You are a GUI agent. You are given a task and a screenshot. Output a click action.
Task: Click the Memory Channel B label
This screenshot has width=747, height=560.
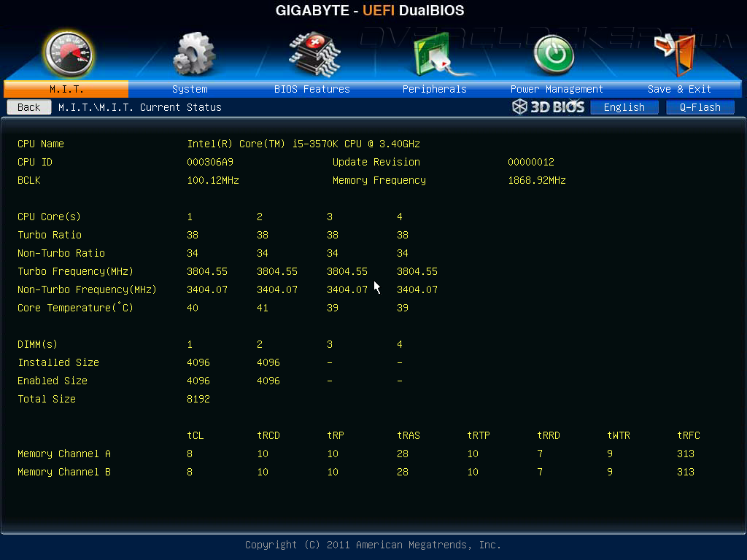(64, 472)
